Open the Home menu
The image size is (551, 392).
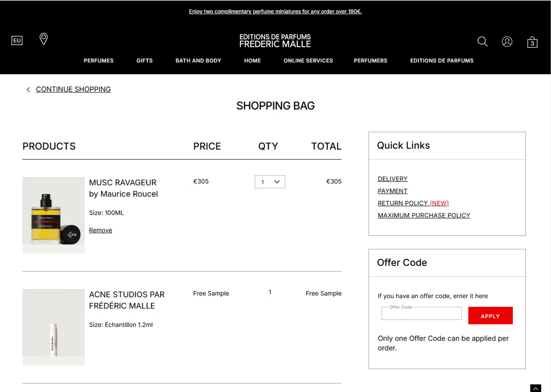[252, 61]
